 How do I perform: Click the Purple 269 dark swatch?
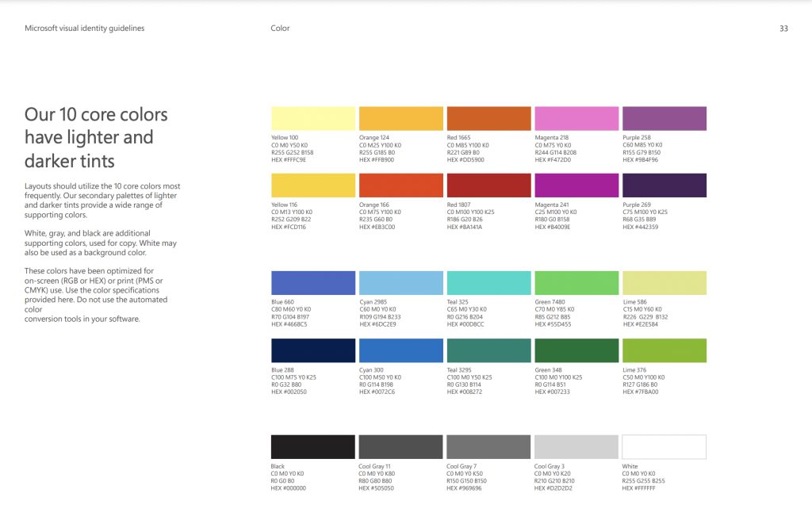tap(665, 186)
